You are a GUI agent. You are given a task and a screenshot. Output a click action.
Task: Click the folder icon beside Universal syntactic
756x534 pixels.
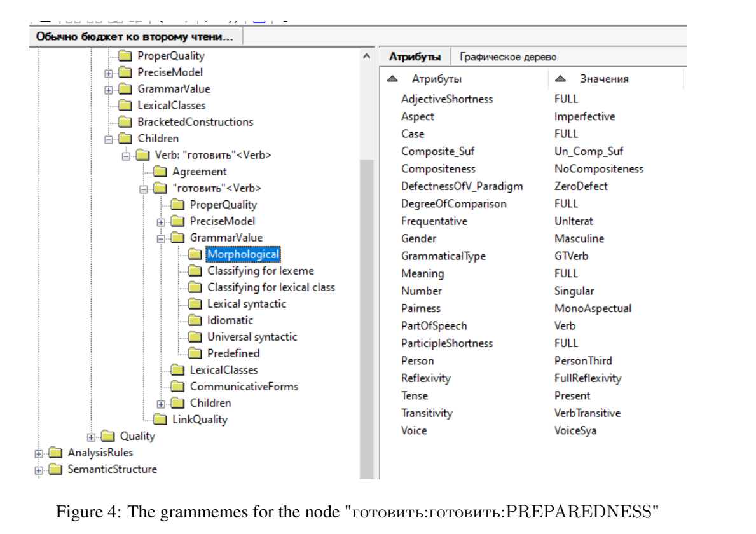point(195,337)
